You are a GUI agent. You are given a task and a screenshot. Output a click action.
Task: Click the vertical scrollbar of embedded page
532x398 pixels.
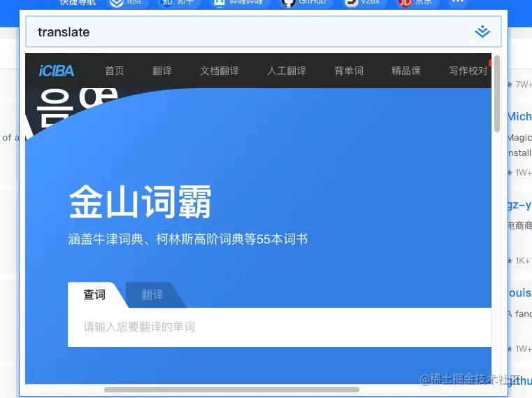(497, 94)
